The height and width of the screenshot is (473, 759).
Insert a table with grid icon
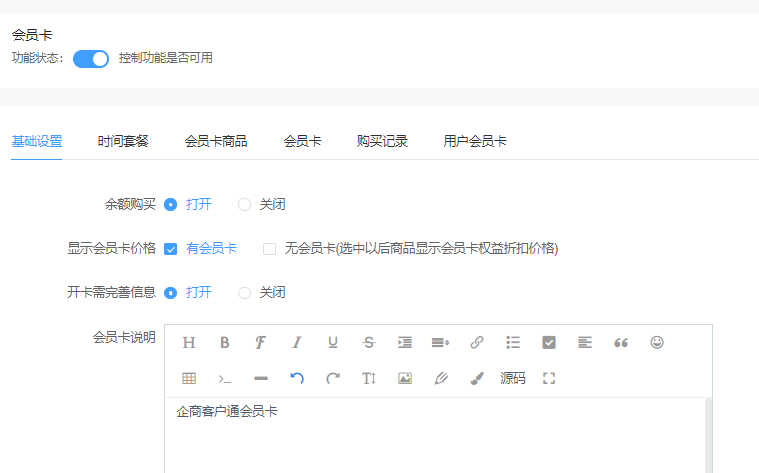(x=189, y=379)
